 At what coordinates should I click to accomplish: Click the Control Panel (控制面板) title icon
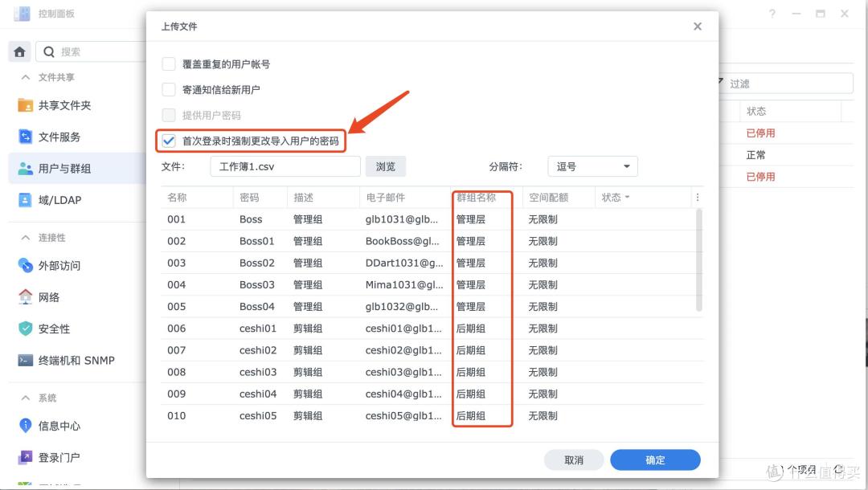(23, 14)
